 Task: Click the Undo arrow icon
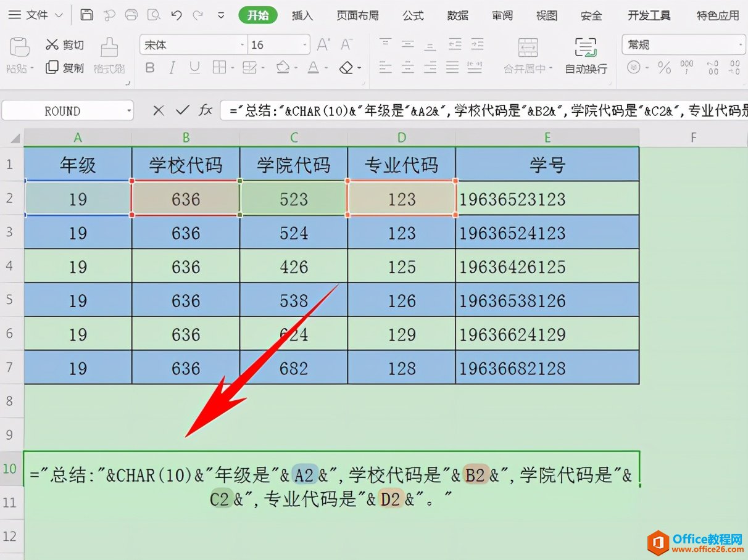click(176, 15)
